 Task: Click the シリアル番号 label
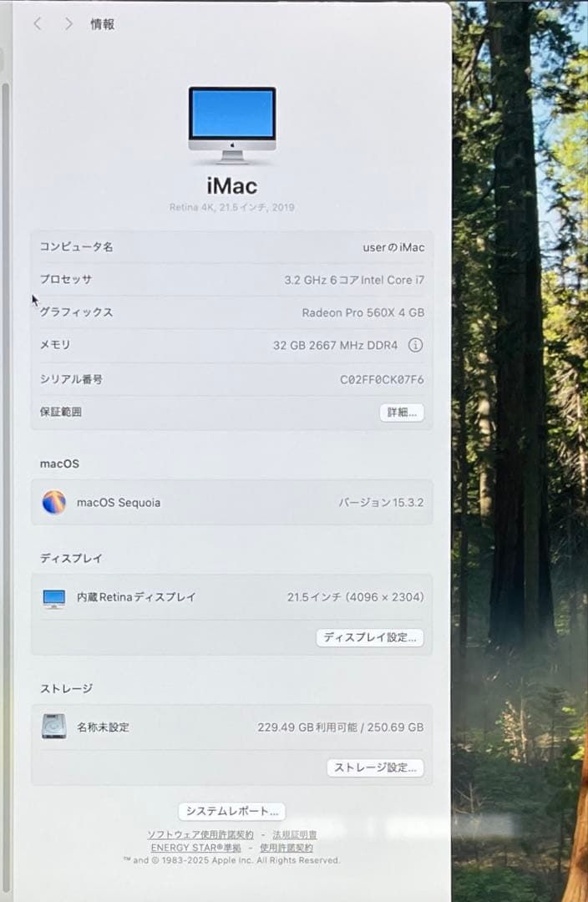coord(71,379)
